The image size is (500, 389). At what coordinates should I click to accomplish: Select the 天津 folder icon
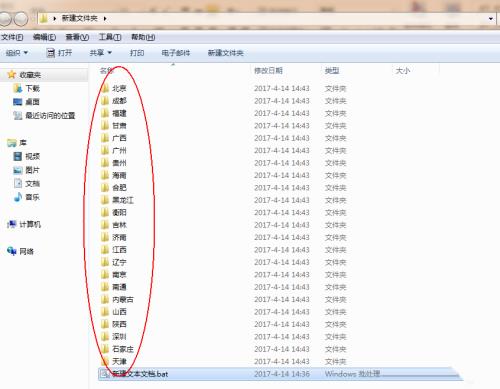(105, 361)
